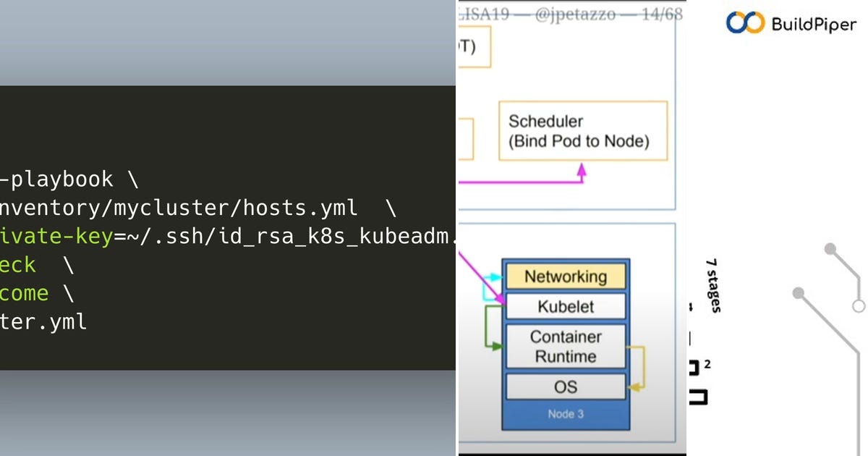Select the Container Runtime block
Screen dimensions: 868x456
(566, 345)
